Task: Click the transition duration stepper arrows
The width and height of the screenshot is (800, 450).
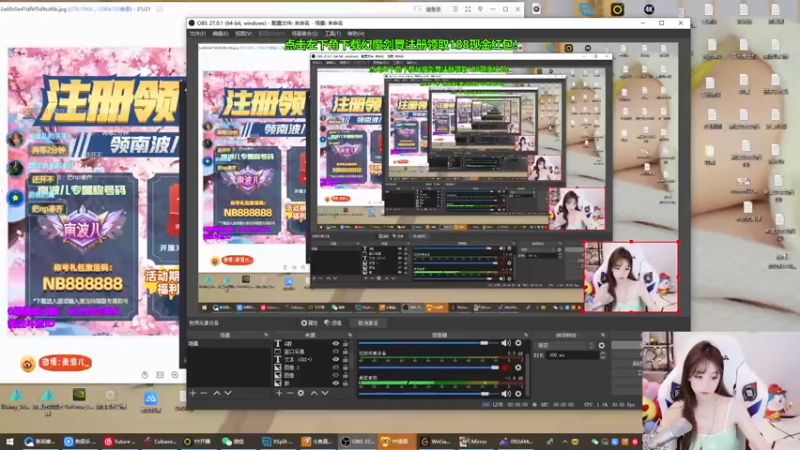Action: 603,355
